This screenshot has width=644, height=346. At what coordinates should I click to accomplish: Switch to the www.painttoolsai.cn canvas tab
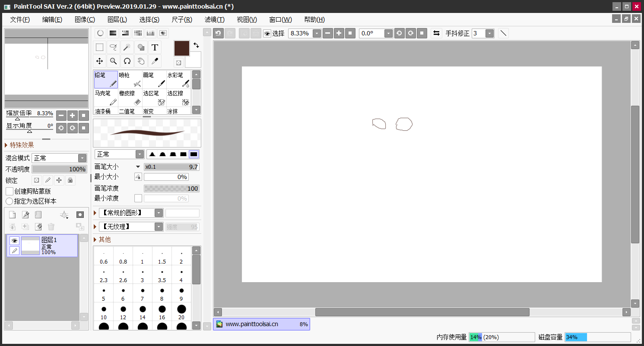(x=261, y=324)
